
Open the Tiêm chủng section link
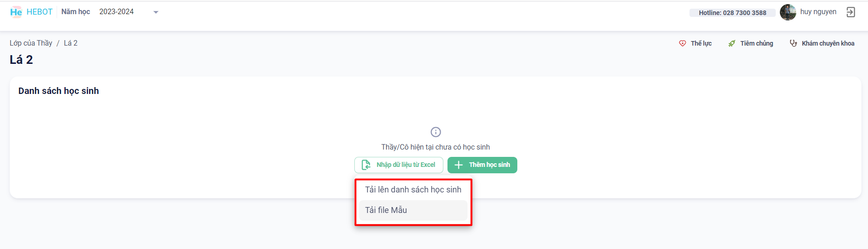click(x=757, y=43)
